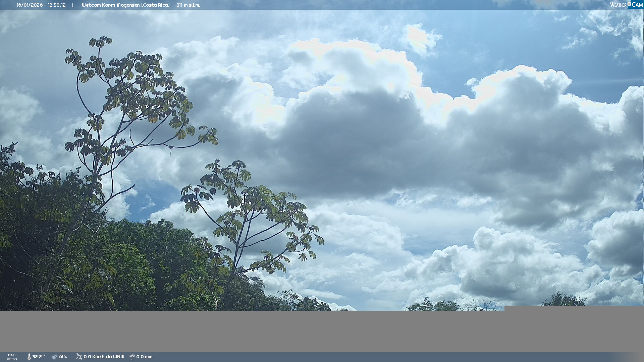Click the gray banner area below the image
This screenshot has width=644, height=362.
pyautogui.click(x=322, y=331)
